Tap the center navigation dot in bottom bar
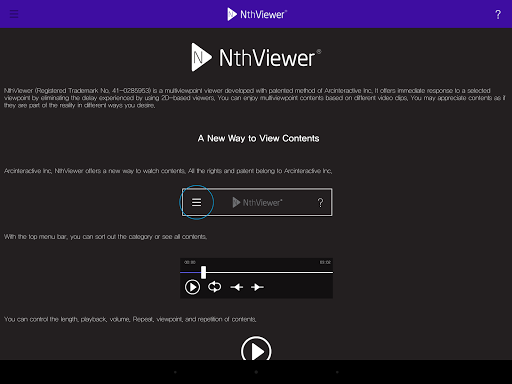512x384 pixels. (256, 372)
